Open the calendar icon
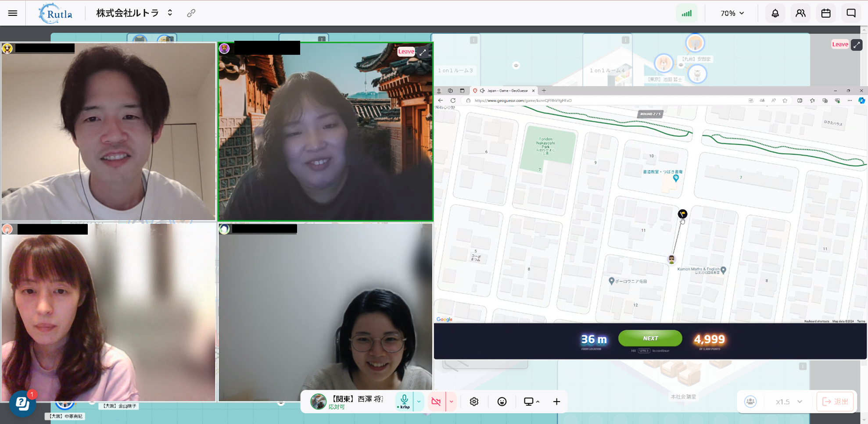 point(826,13)
